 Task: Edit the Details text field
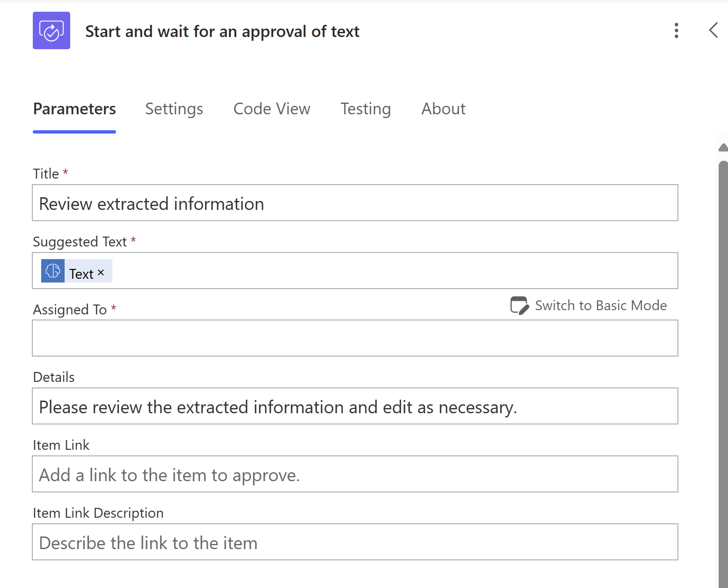[x=355, y=406]
